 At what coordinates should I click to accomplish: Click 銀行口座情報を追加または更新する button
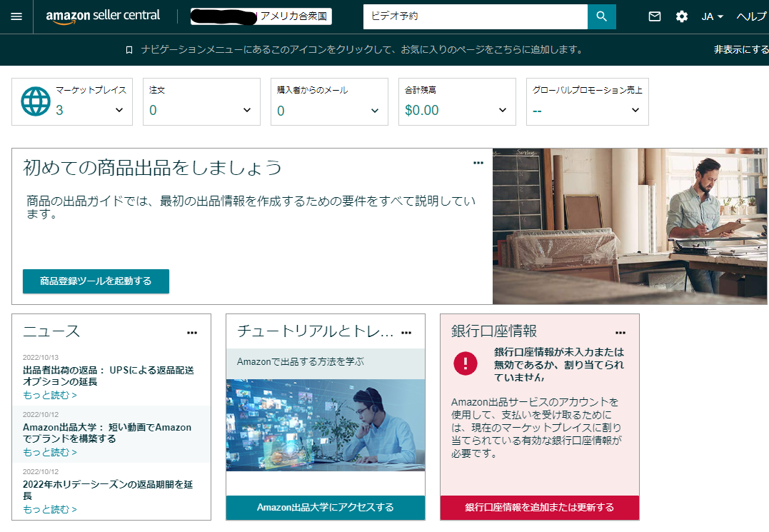[x=540, y=508]
